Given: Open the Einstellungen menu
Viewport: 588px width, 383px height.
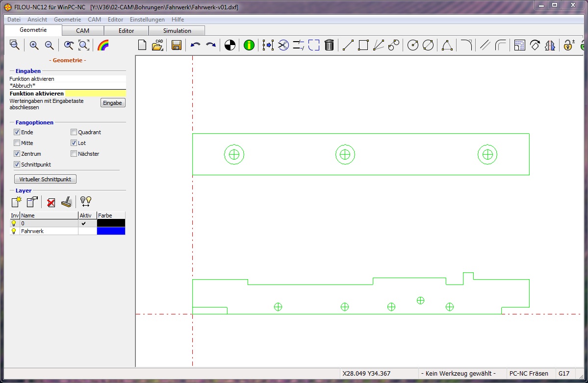Looking at the screenshot, I should point(147,20).
